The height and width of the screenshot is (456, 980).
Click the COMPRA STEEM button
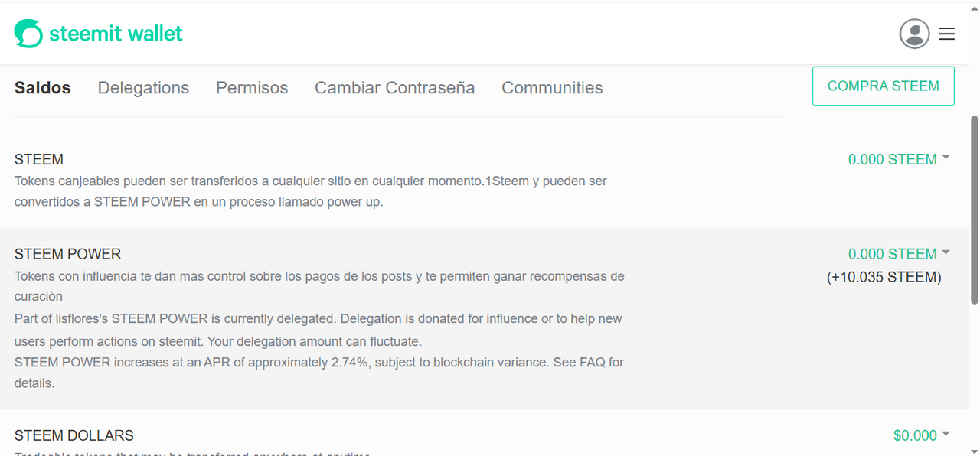(884, 86)
